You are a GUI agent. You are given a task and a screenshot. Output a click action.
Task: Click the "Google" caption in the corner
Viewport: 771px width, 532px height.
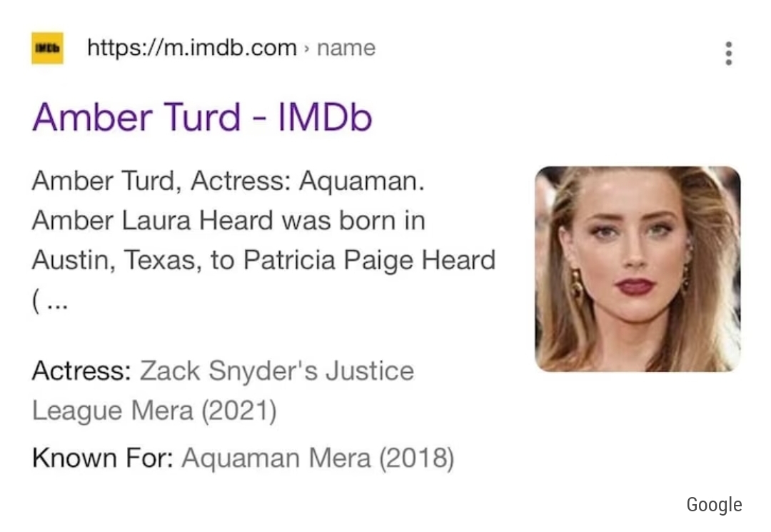(714, 505)
